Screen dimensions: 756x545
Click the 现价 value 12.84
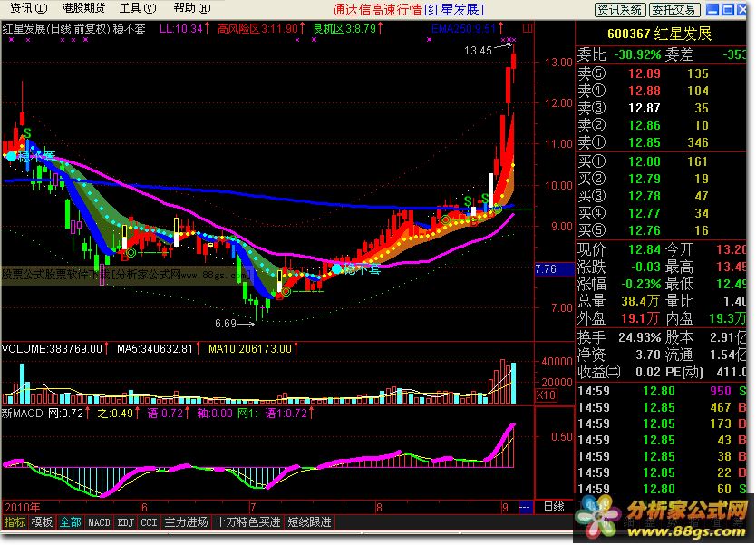click(x=645, y=250)
